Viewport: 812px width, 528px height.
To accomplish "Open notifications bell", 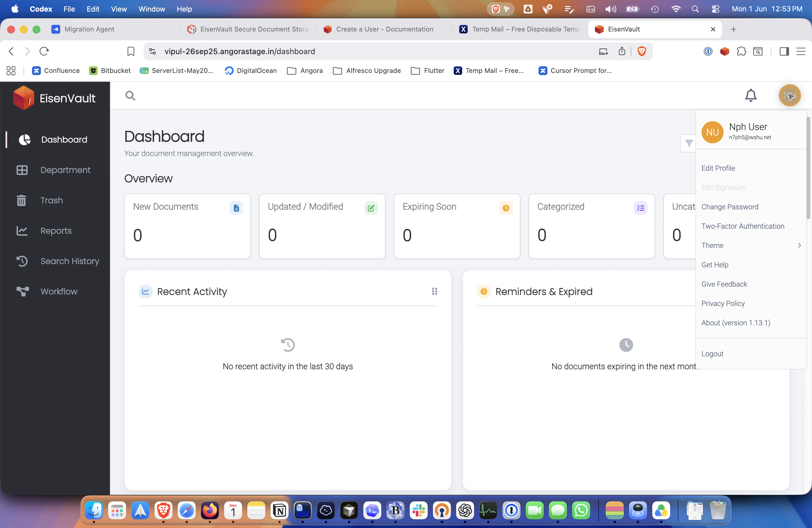I will (x=751, y=96).
